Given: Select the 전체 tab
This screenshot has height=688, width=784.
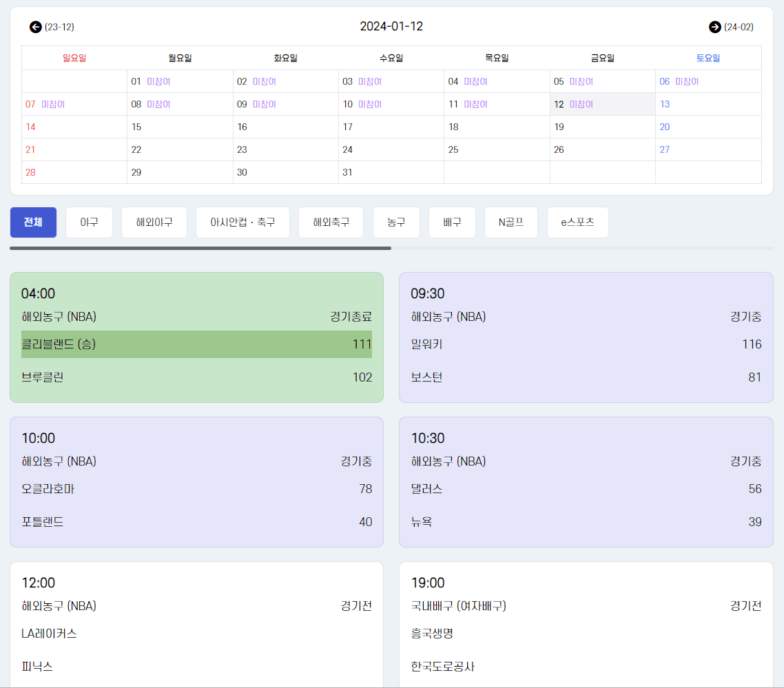Looking at the screenshot, I should point(33,222).
